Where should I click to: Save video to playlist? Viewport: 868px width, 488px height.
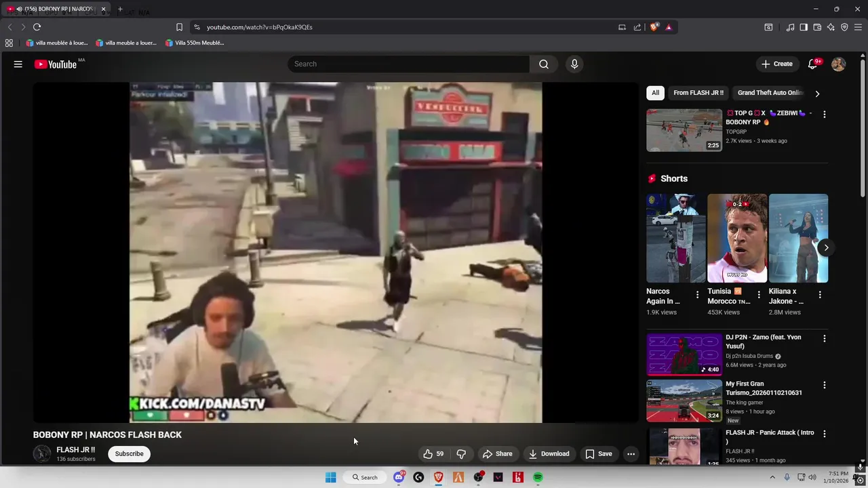coord(599,454)
